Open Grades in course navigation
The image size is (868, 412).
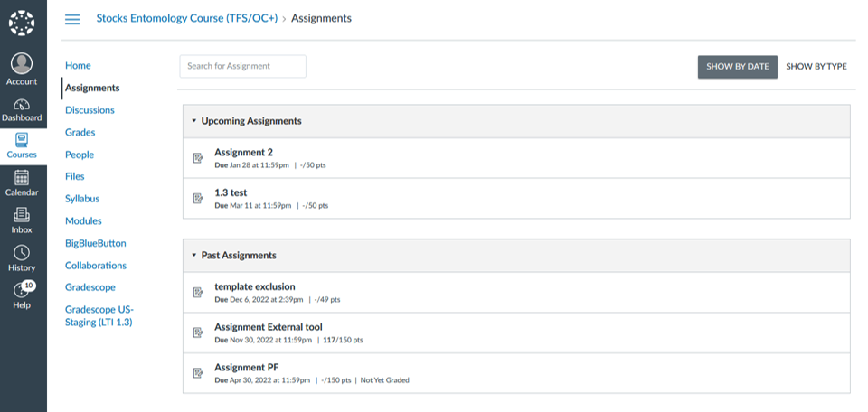80,132
